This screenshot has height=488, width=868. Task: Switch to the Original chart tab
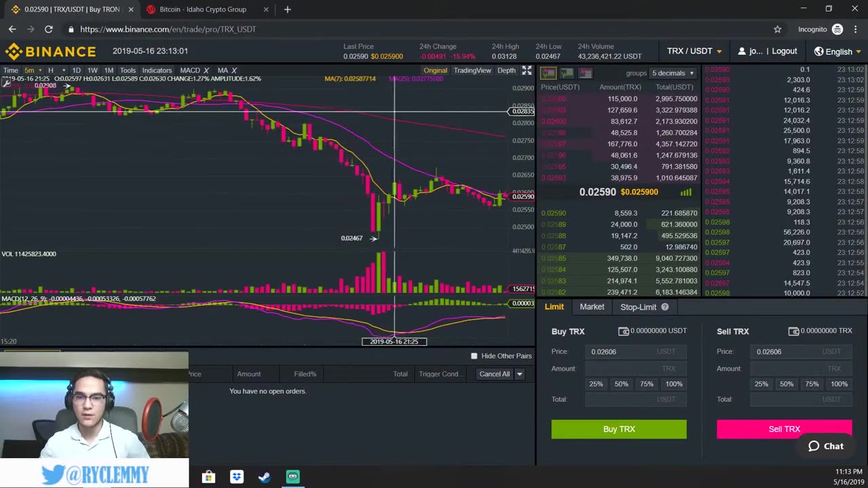coord(435,70)
